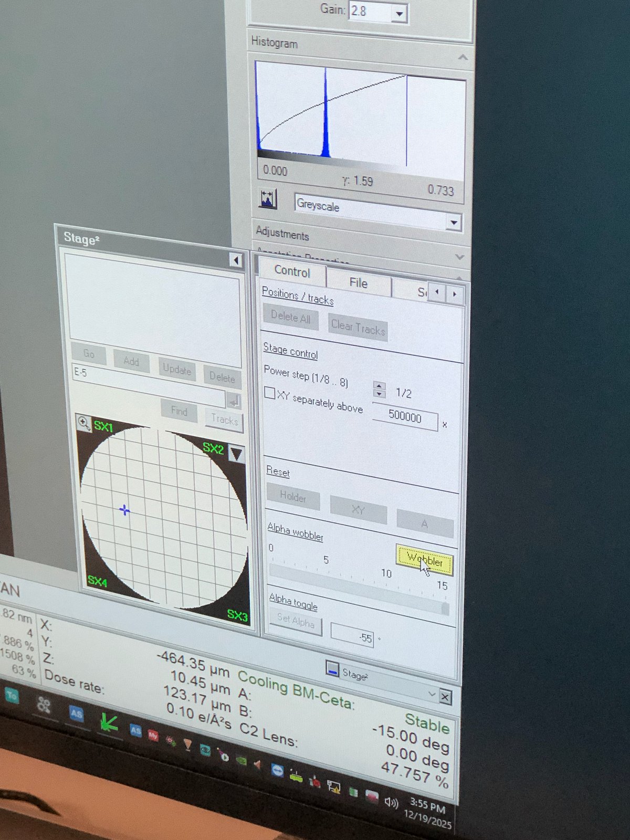Viewport: 630px width, 840px height.
Task: Click the -55 alpha angle field
Action: tap(352, 636)
